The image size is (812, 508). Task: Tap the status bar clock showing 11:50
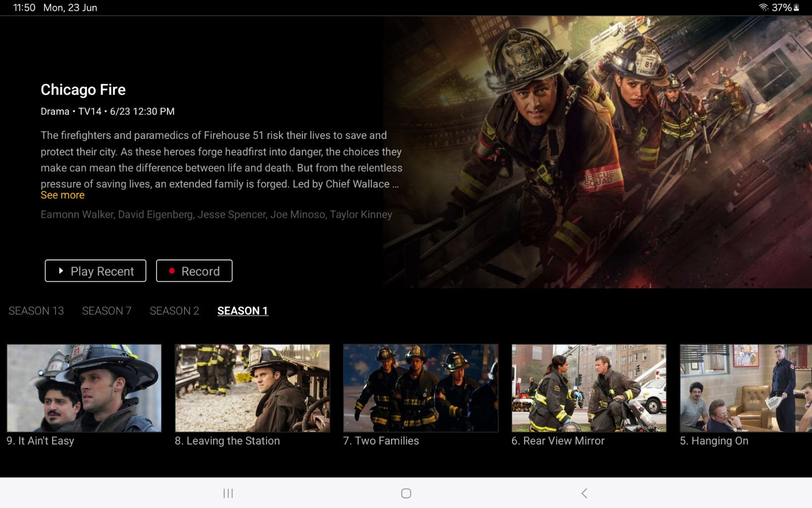pyautogui.click(x=24, y=7)
